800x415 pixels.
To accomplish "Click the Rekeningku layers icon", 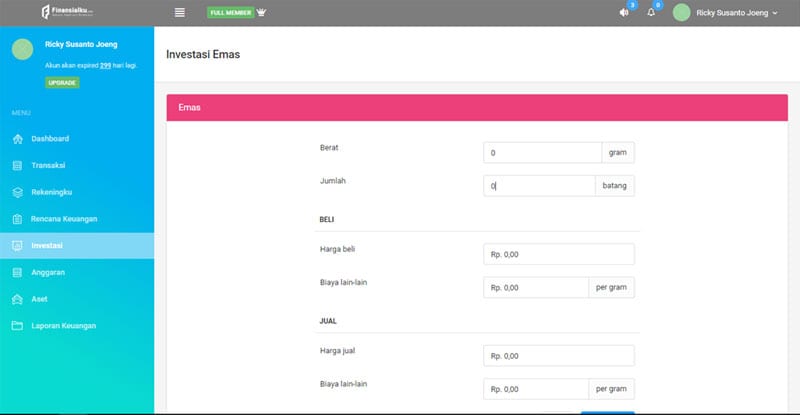I will click(x=17, y=192).
